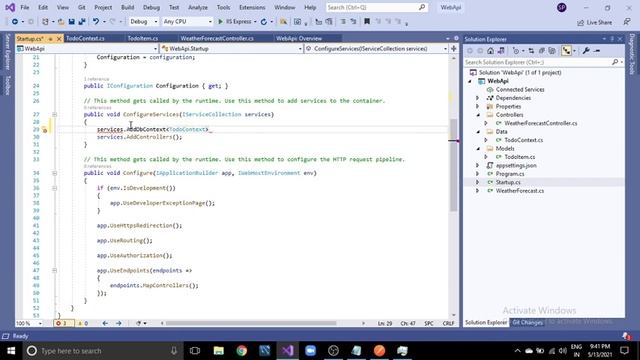Click the Navigate Backward toolbar icon
The image size is (640, 360).
pos(15,22)
